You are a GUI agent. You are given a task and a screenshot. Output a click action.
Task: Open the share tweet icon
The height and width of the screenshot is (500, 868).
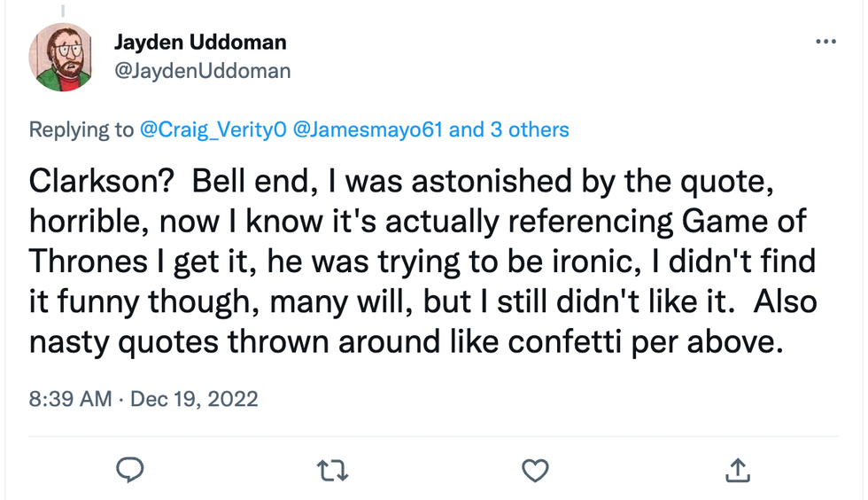[737, 470]
